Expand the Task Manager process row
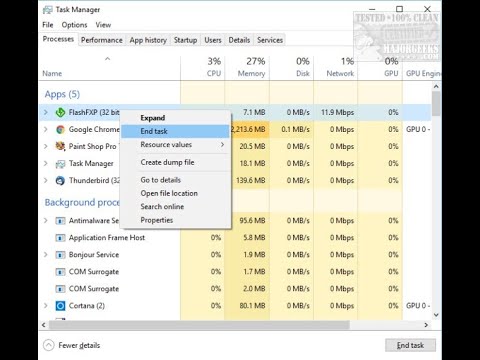Image resolution: width=480 pixels, height=360 pixels. click(46, 164)
